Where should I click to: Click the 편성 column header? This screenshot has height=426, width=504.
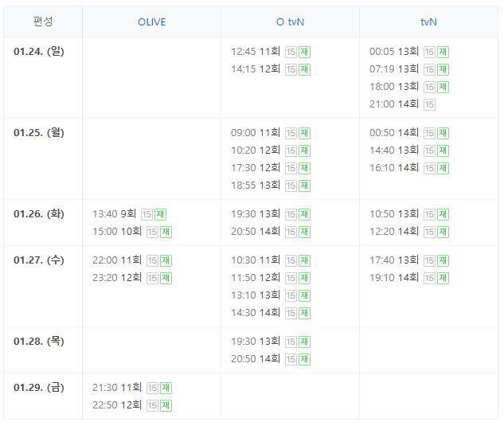click(x=43, y=21)
